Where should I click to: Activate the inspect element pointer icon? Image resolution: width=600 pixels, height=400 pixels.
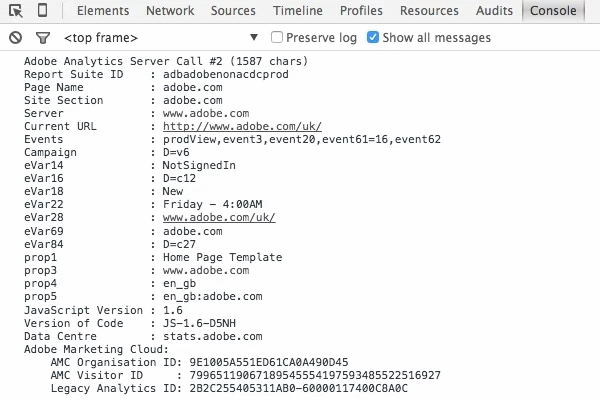pos(16,11)
